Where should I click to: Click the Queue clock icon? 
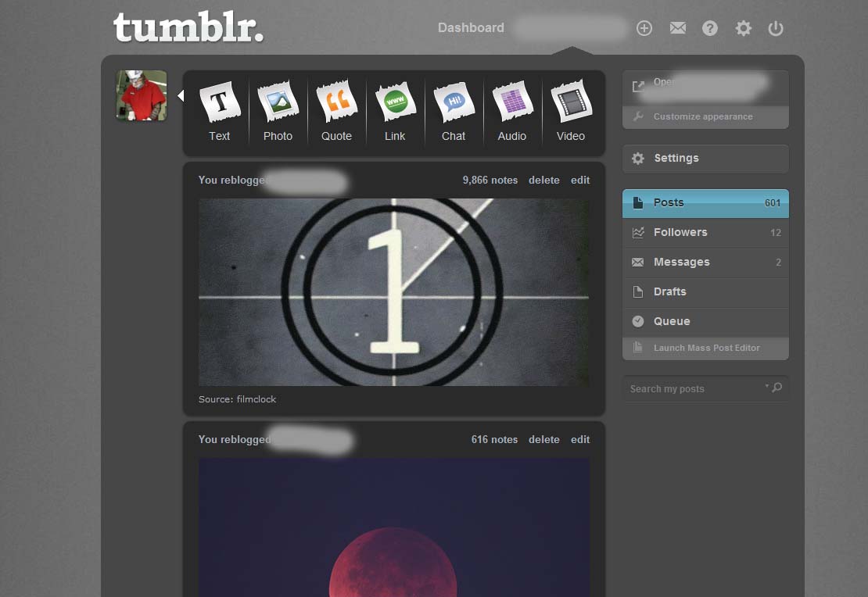pyautogui.click(x=638, y=321)
